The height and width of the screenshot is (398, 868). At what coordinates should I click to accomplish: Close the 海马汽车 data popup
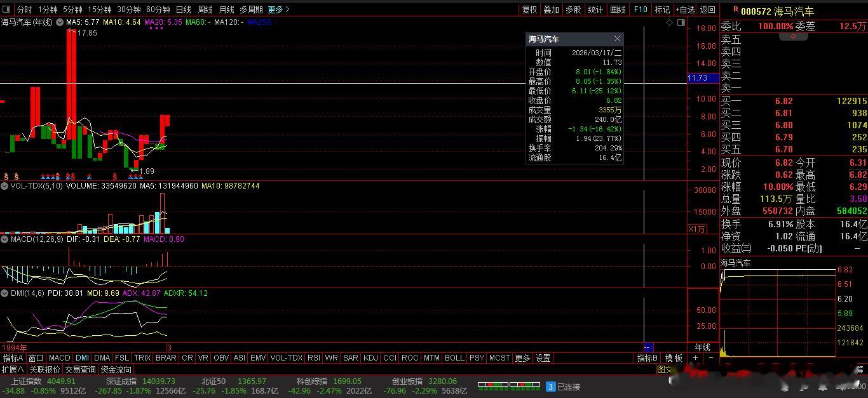616,39
